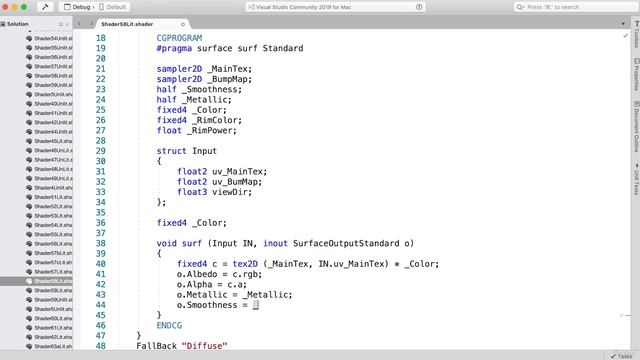Open Shader3Unlit shader file icon
The width and height of the screenshot is (640, 360).
(x=29, y=94)
